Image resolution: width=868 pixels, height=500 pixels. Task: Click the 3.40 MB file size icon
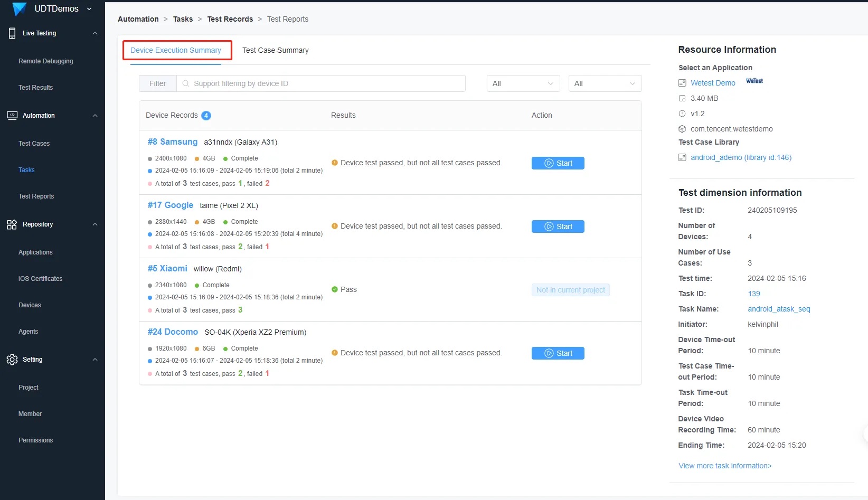(682, 98)
